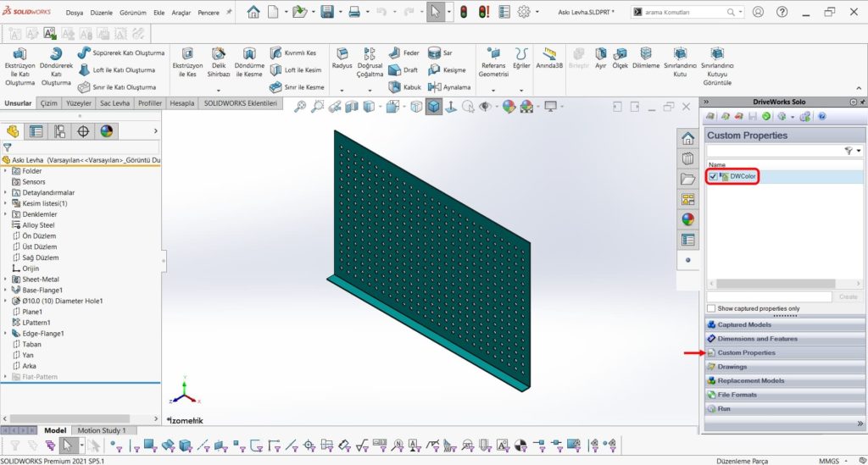This screenshot has width=868, height=465.
Task: Select the Feder rib tool
Action: click(x=404, y=53)
